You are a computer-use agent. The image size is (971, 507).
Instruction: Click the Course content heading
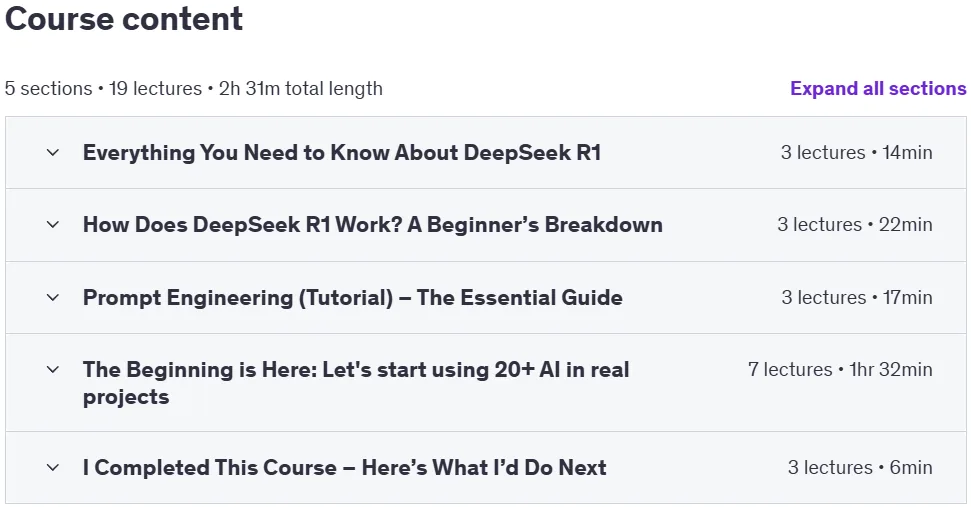(124, 19)
